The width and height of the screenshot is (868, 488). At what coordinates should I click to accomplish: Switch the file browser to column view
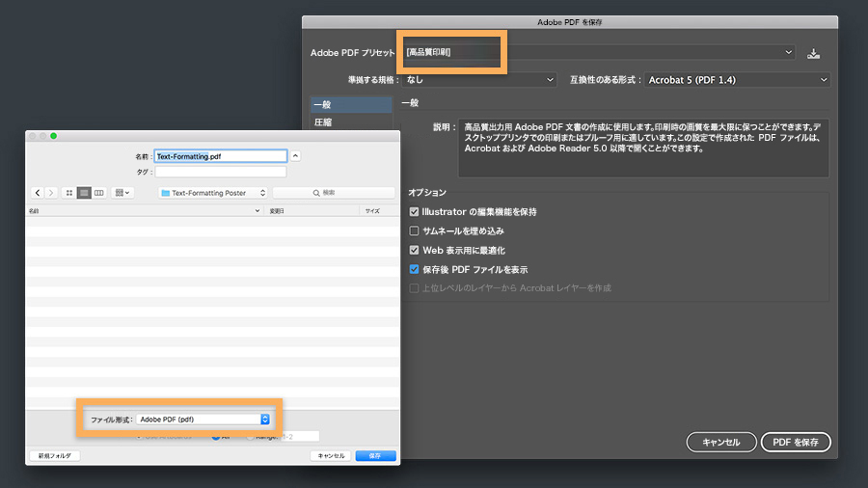click(98, 193)
